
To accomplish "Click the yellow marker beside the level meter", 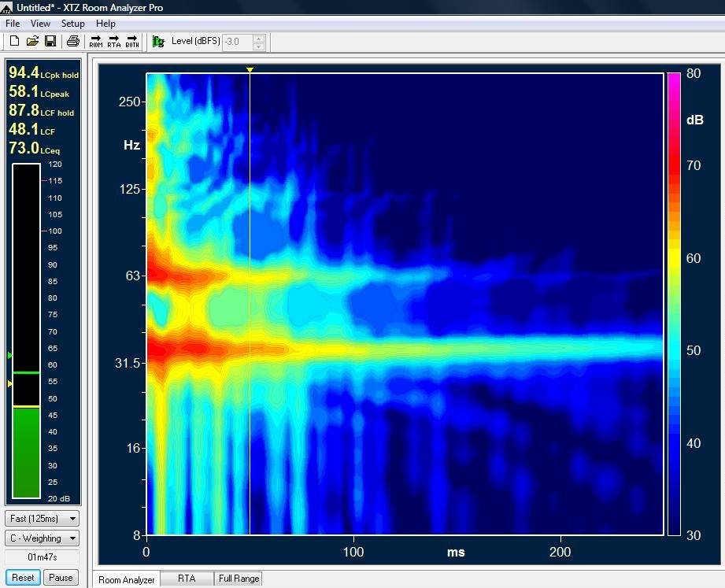I will 9,383.
